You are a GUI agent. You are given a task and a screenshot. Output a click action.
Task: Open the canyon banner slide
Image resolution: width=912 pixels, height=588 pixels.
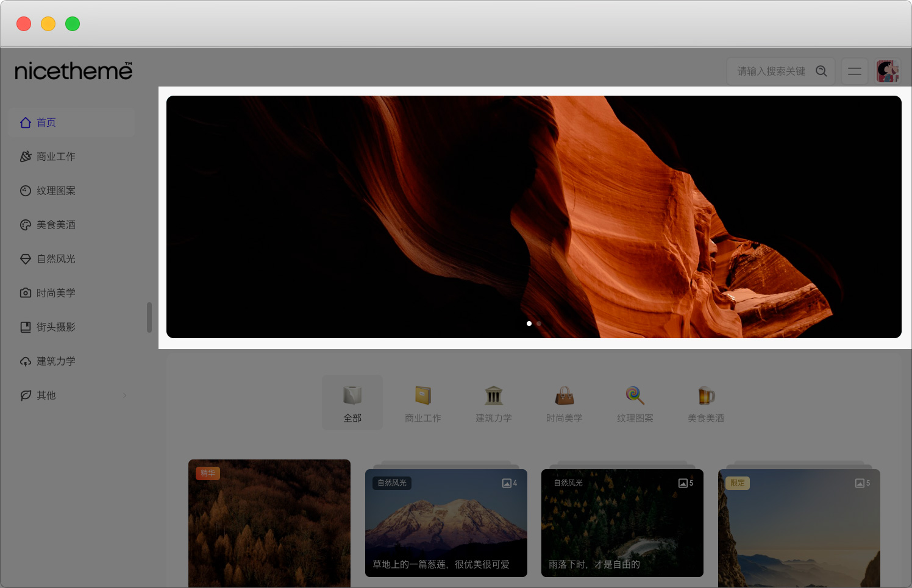click(x=534, y=217)
